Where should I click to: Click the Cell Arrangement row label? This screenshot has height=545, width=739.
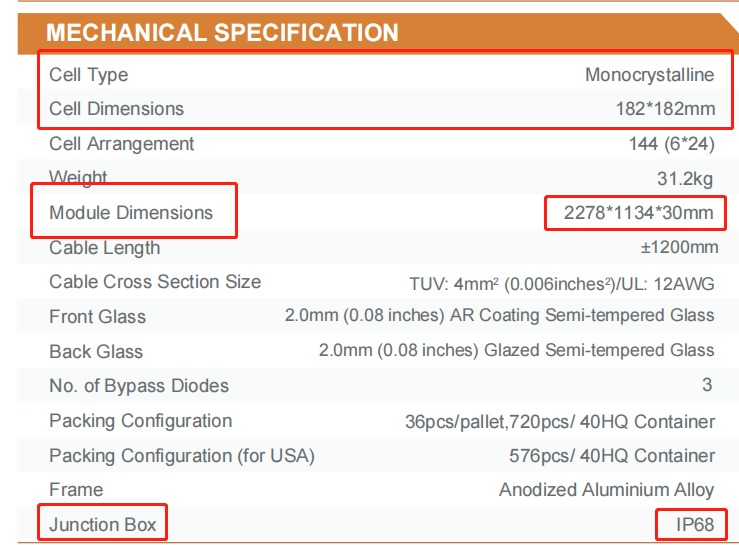(x=122, y=144)
